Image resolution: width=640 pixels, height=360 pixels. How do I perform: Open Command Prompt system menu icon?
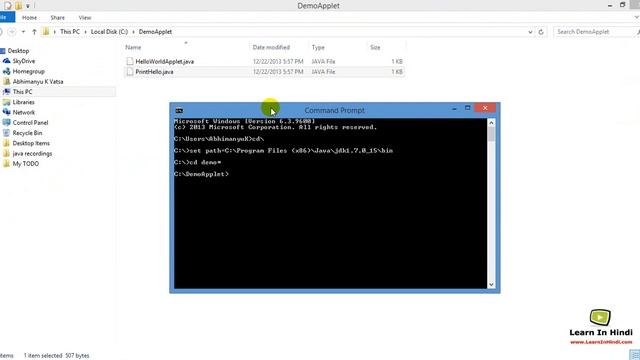click(x=179, y=110)
